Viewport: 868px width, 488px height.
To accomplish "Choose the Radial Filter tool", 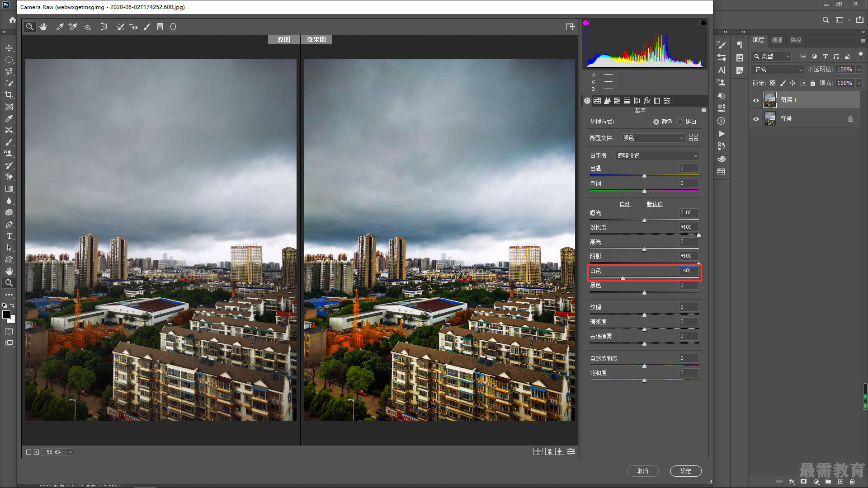I will click(173, 27).
